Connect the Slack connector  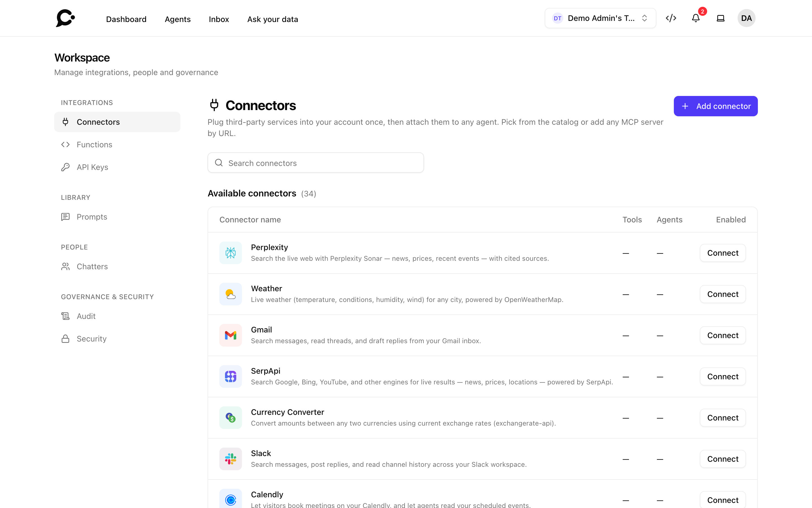[723, 459]
